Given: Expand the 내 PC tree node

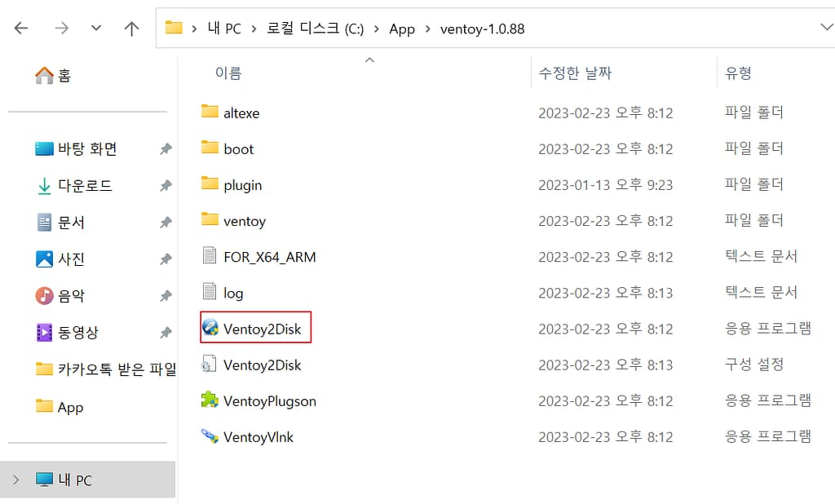Looking at the screenshot, I should [x=15, y=480].
